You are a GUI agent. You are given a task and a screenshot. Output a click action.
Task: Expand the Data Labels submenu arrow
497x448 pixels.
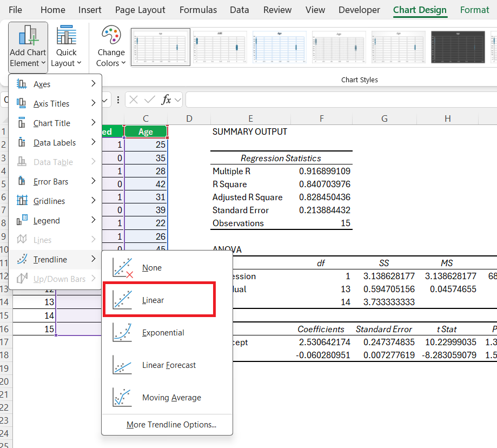[93, 142]
